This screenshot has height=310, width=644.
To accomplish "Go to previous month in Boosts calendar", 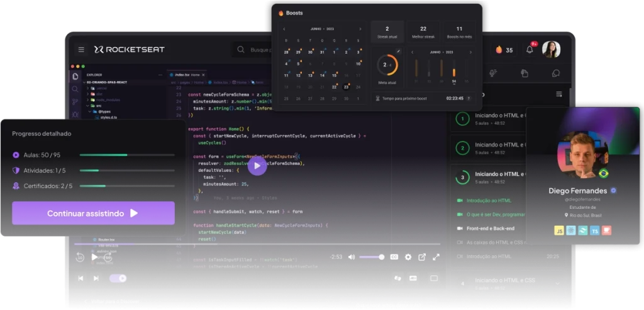I will coord(284,29).
